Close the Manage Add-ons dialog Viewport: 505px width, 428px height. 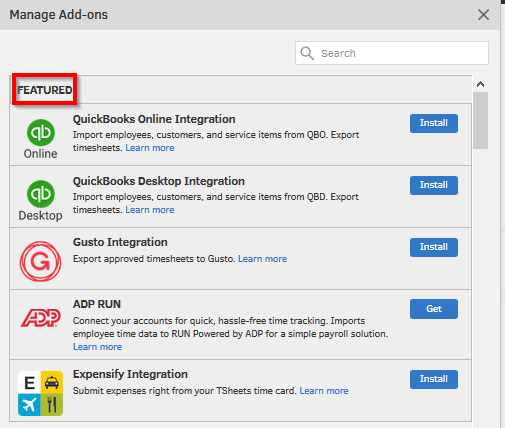click(483, 15)
